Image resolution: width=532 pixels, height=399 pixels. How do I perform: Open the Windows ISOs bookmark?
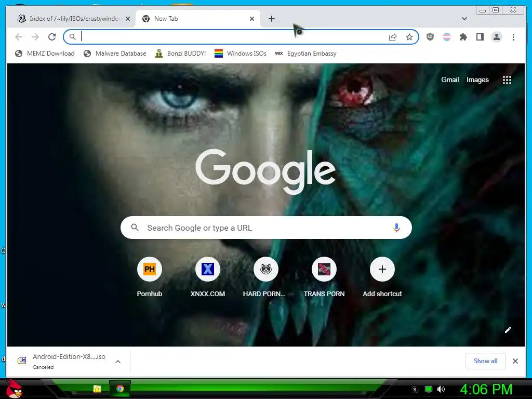[x=241, y=54]
